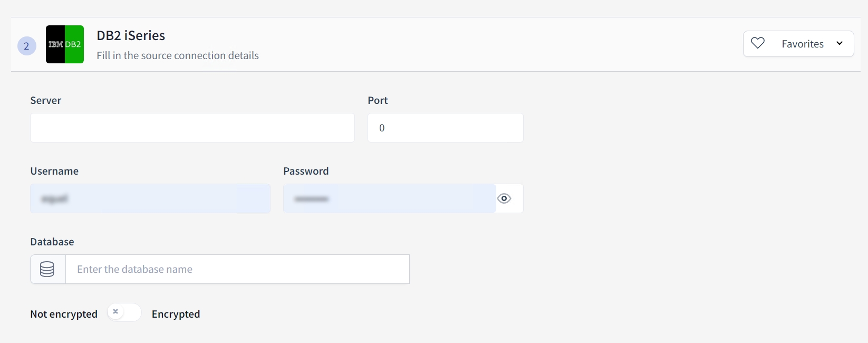Click the Server field label

click(x=46, y=100)
